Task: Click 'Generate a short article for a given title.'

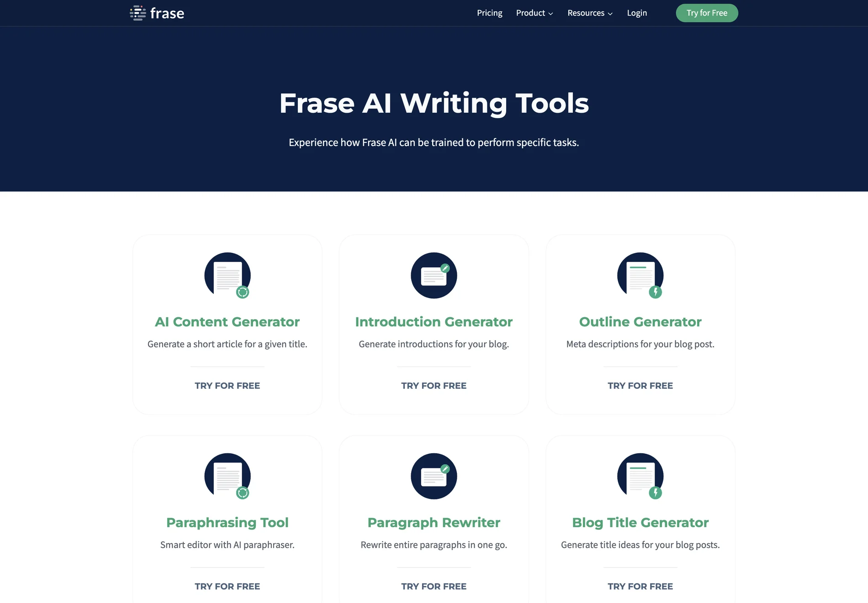Action: [x=228, y=344]
